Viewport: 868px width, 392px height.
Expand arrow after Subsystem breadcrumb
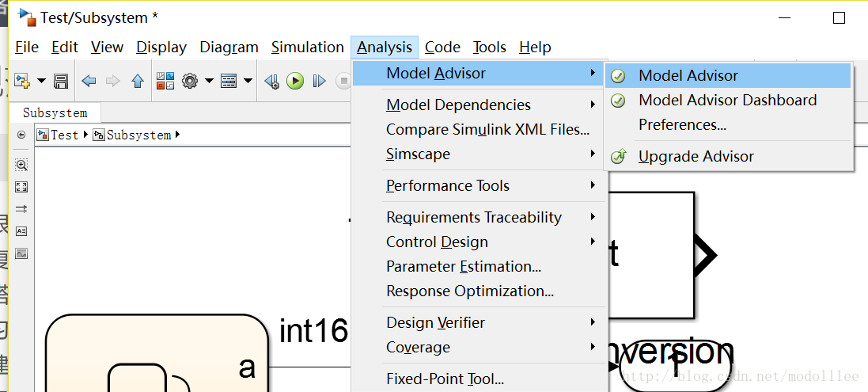178,135
